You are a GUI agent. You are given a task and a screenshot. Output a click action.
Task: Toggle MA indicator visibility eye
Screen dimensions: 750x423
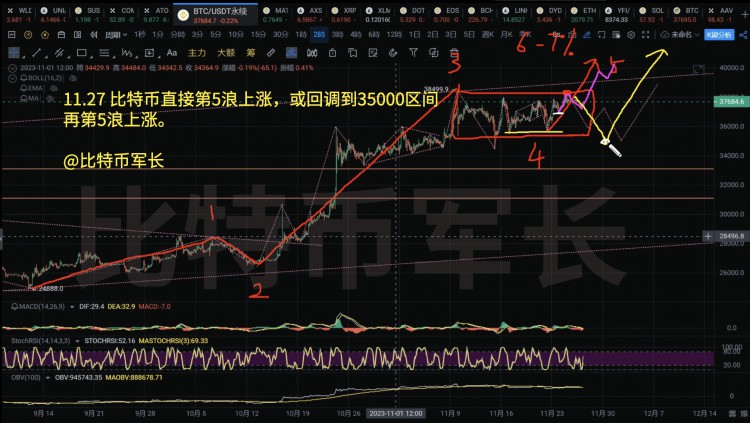(x=50, y=99)
